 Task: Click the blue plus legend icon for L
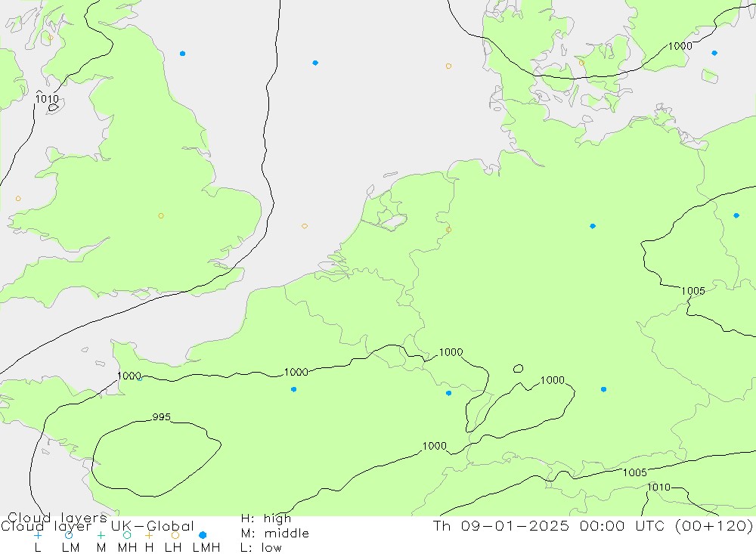(x=38, y=535)
